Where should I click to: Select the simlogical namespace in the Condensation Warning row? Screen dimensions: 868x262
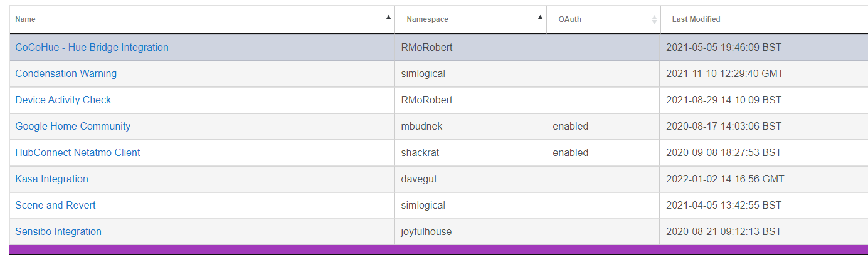click(x=423, y=74)
